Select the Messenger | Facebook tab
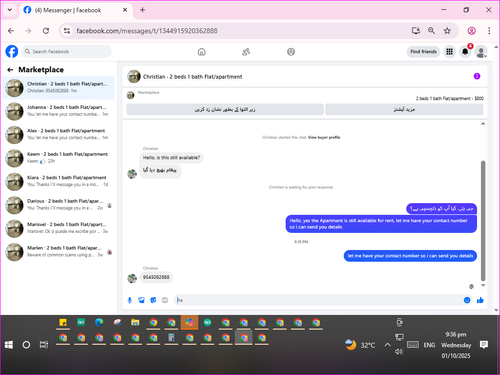 pyautogui.click(x=76, y=10)
